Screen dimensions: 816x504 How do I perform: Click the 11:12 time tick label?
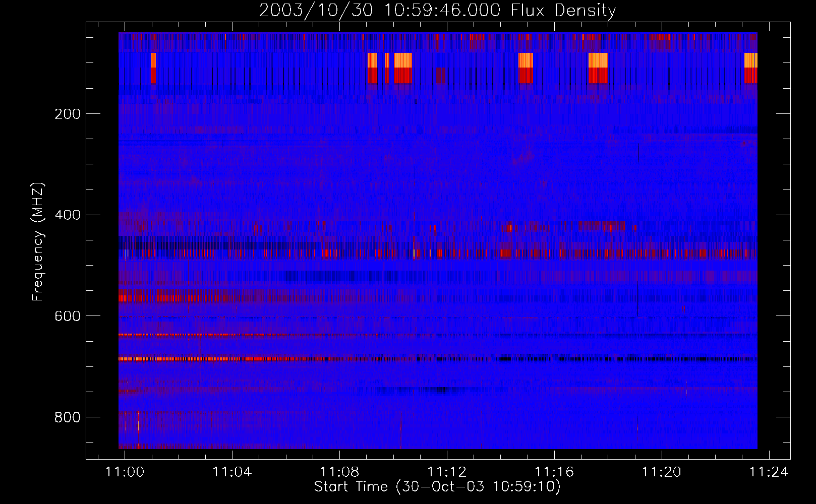point(447,472)
